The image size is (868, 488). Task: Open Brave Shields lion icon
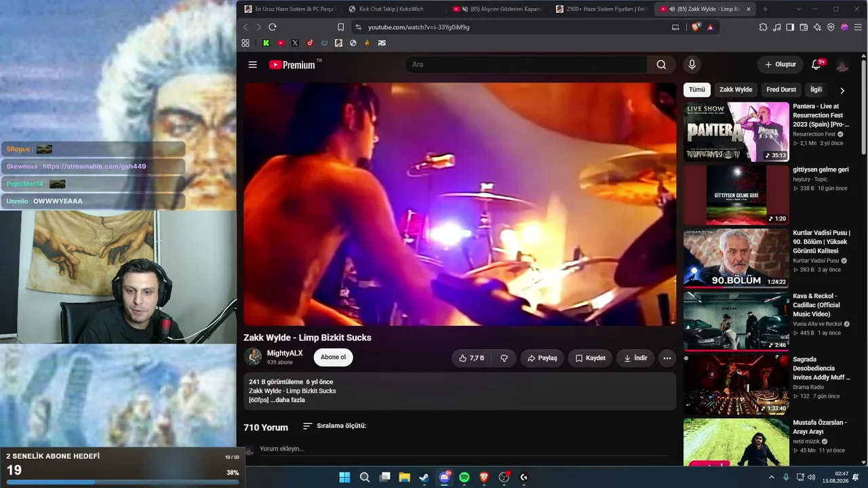pyautogui.click(x=696, y=27)
